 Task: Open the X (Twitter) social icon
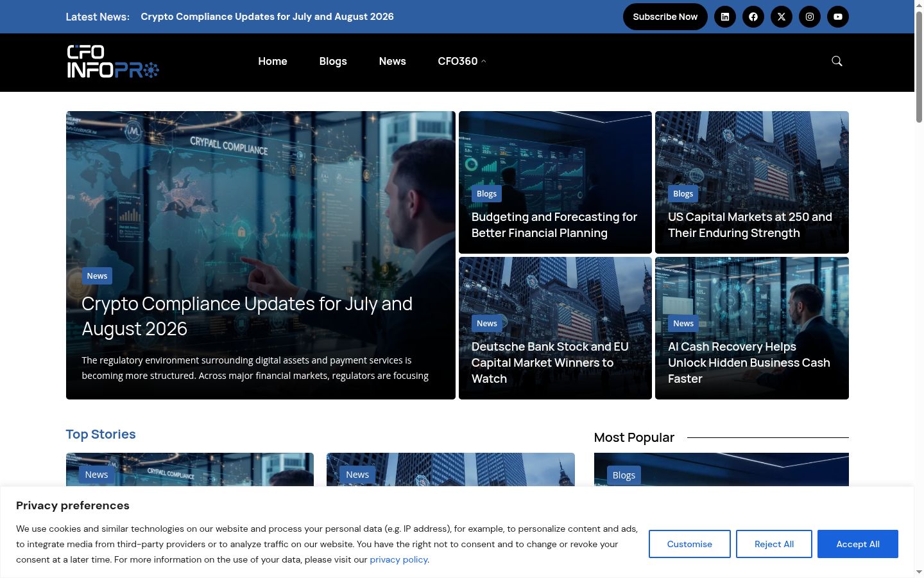click(782, 17)
